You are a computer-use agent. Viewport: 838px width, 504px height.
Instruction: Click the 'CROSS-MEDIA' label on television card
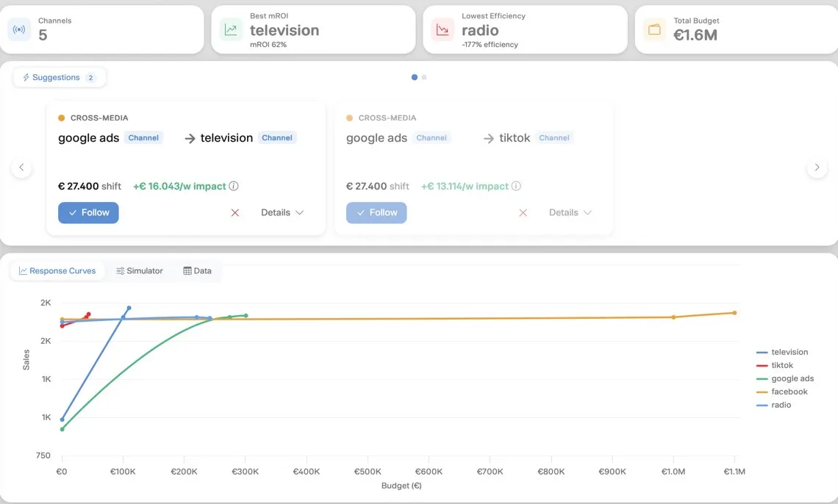(x=99, y=118)
